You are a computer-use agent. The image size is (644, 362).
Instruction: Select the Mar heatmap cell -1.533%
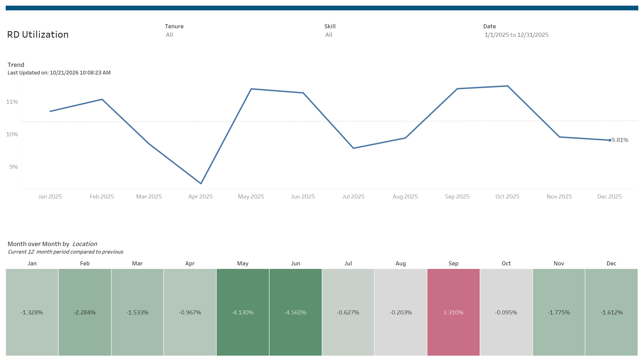[137, 312]
